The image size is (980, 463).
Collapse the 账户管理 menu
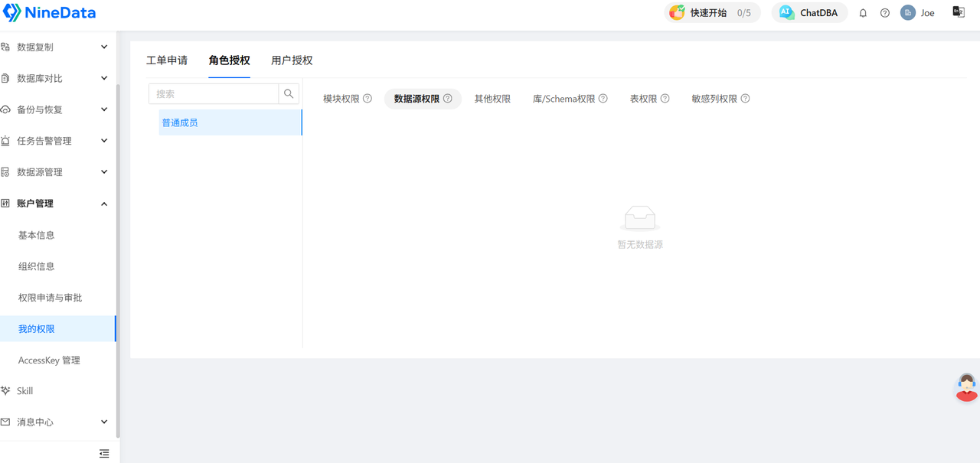104,204
